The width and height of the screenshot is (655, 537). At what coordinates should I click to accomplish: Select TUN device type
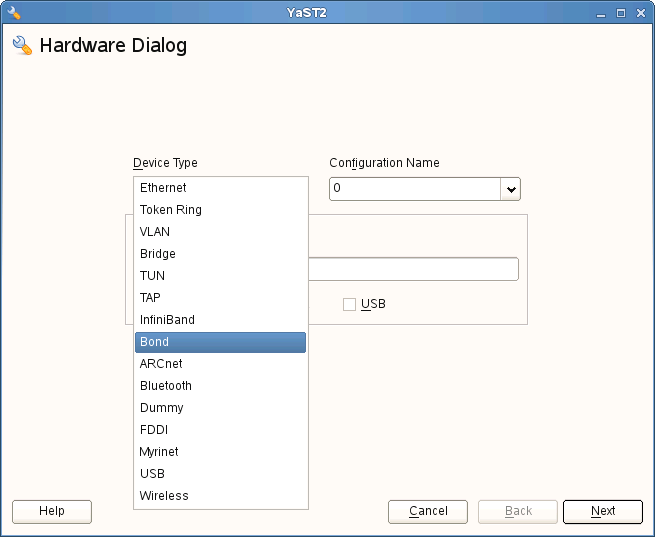pyautogui.click(x=221, y=276)
